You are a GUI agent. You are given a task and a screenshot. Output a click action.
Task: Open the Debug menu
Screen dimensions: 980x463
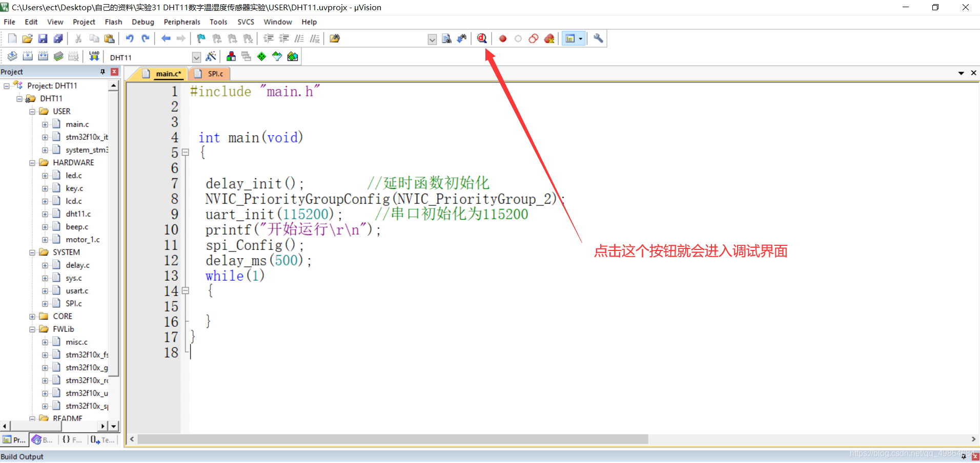(x=143, y=22)
